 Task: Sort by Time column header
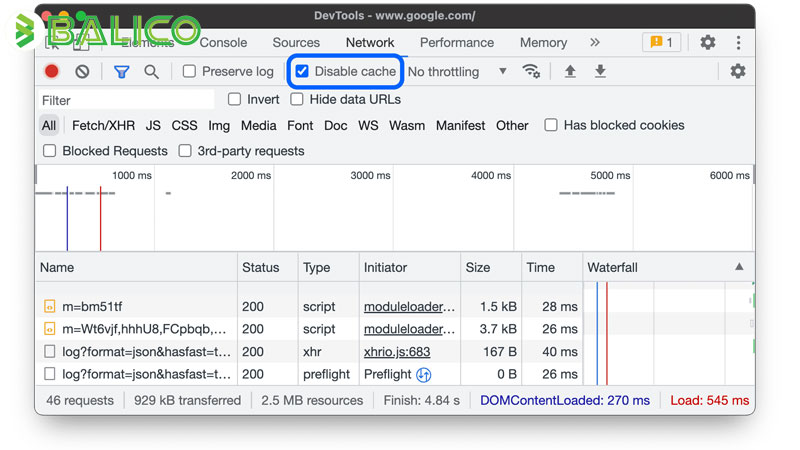(x=552, y=267)
